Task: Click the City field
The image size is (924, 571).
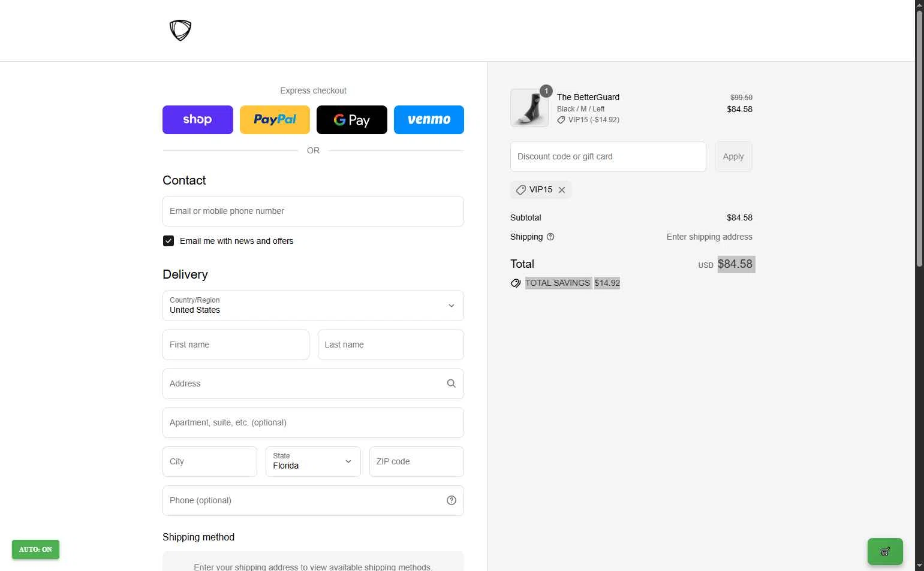Action: click(210, 461)
